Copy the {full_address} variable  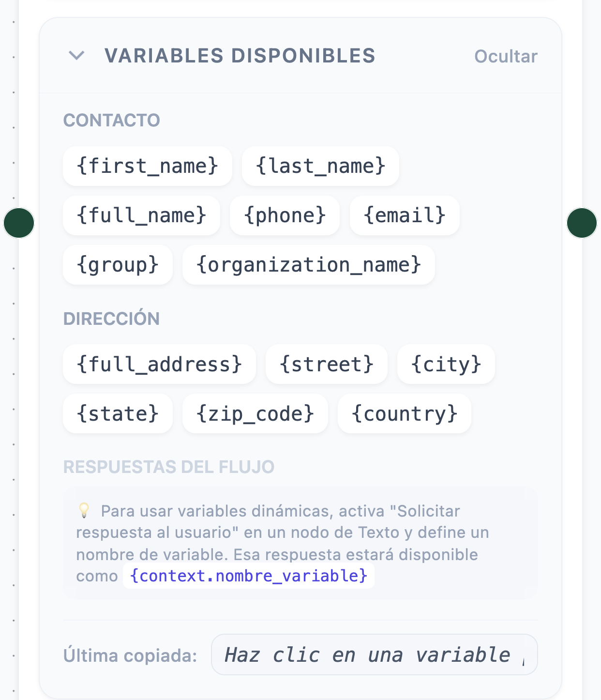pyautogui.click(x=160, y=364)
